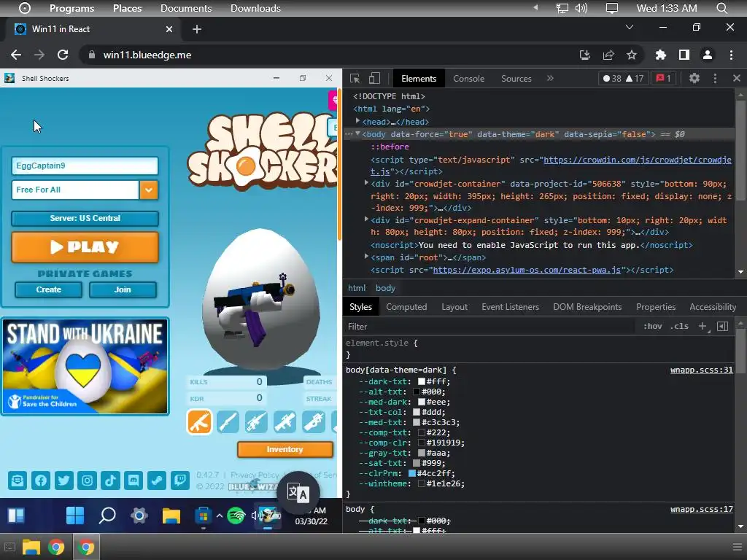The image size is (747, 560).
Task: Click Stand with Ukraine banner
Action: (x=85, y=366)
